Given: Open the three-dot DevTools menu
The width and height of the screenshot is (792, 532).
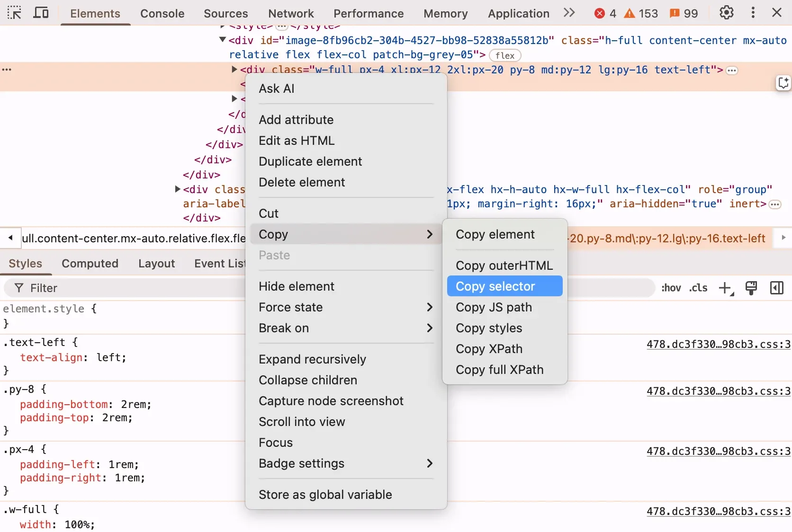Looking at the screenshot, I should tap(753, 13).
